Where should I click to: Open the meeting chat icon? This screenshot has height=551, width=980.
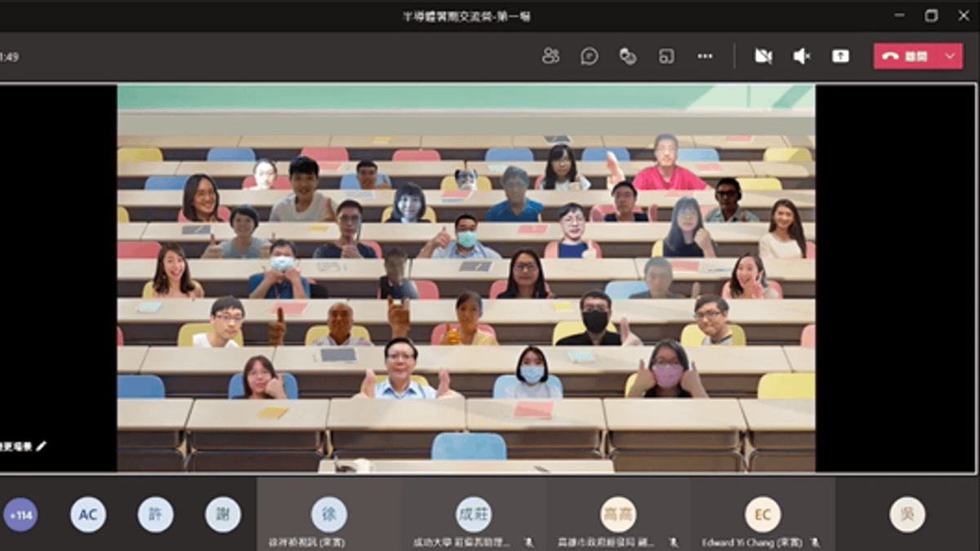(587, 56)
